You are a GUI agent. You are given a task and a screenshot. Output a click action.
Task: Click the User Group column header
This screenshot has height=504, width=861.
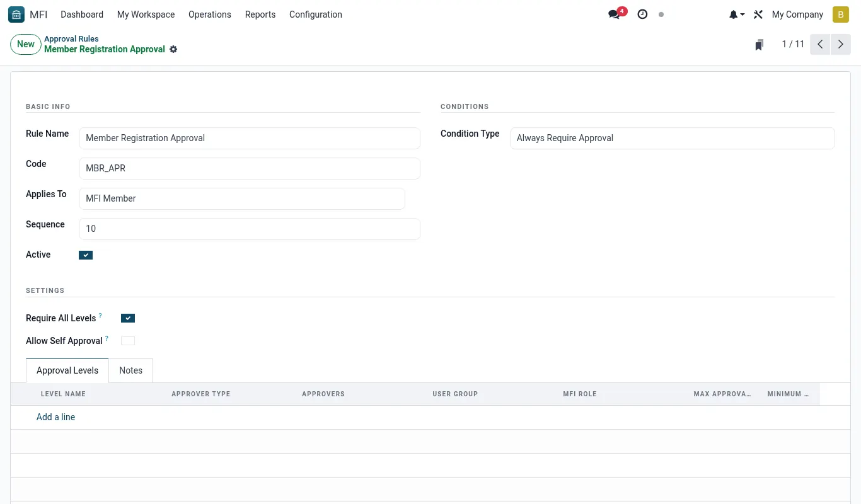[455, 394]
